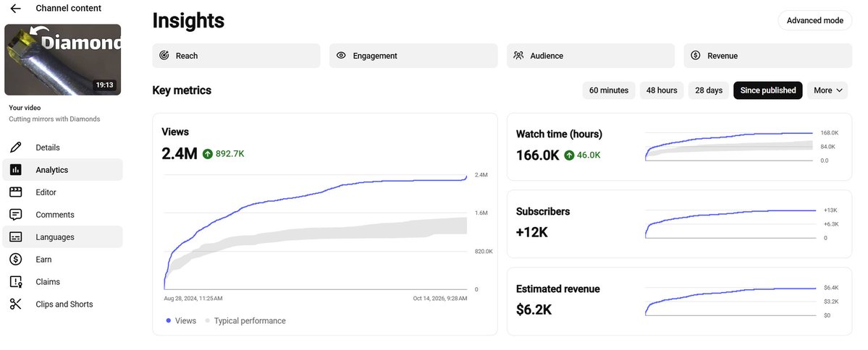Click the Your video label
The height and width of the screenshot is (350, 868).
(x=25, y=108)
